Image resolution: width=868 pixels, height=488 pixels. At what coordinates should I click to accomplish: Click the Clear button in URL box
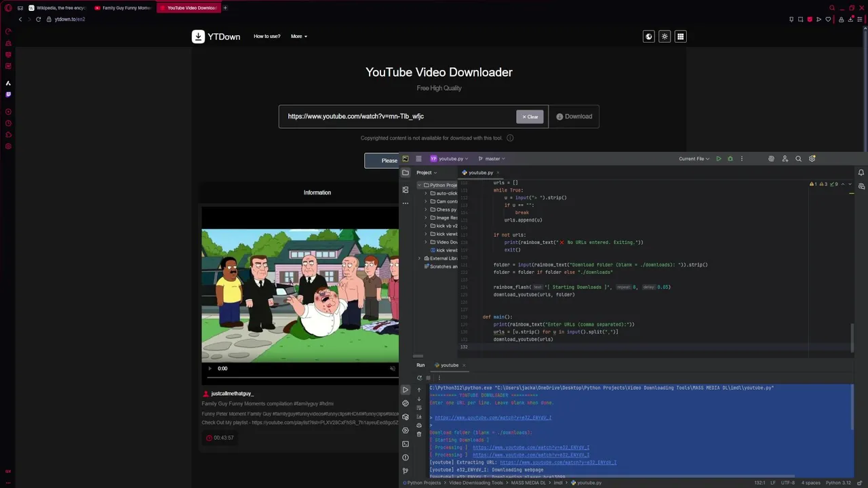coord(530,117)
